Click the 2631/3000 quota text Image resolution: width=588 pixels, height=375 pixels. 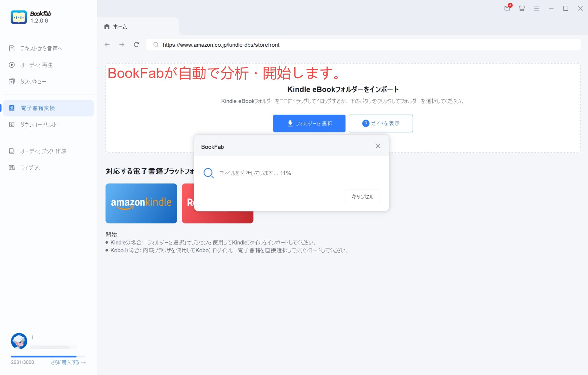(x=23, y=362)
